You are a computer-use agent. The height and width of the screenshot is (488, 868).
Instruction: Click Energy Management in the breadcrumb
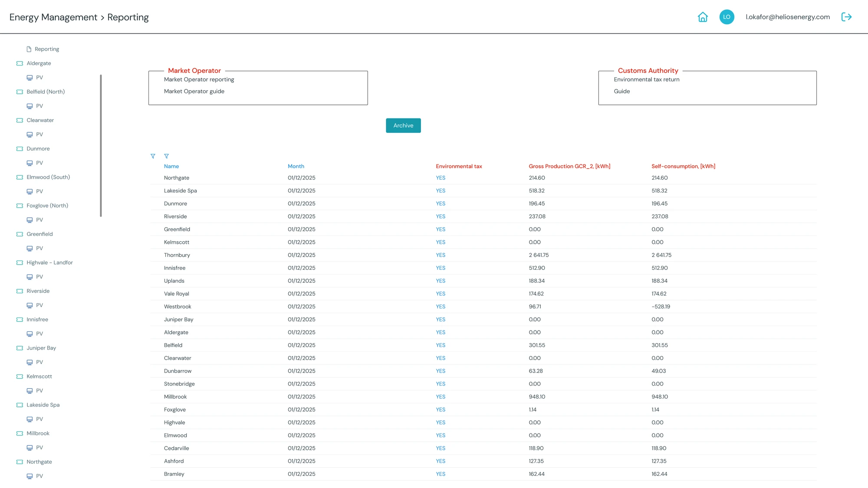pyautogui.click(x=53, y=17)
